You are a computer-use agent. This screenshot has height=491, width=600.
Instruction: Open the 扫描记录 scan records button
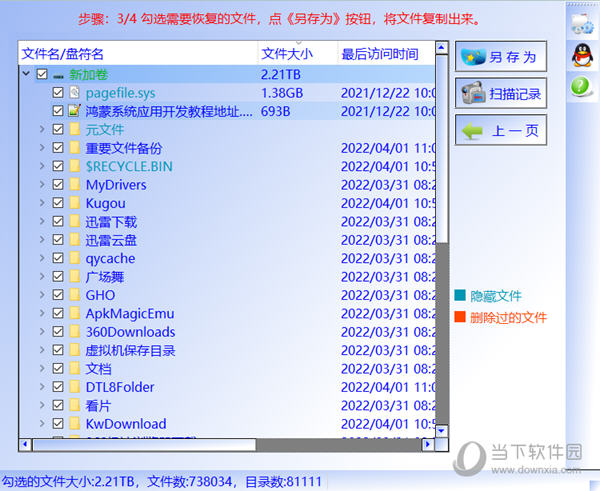click(x=501, y=93)
